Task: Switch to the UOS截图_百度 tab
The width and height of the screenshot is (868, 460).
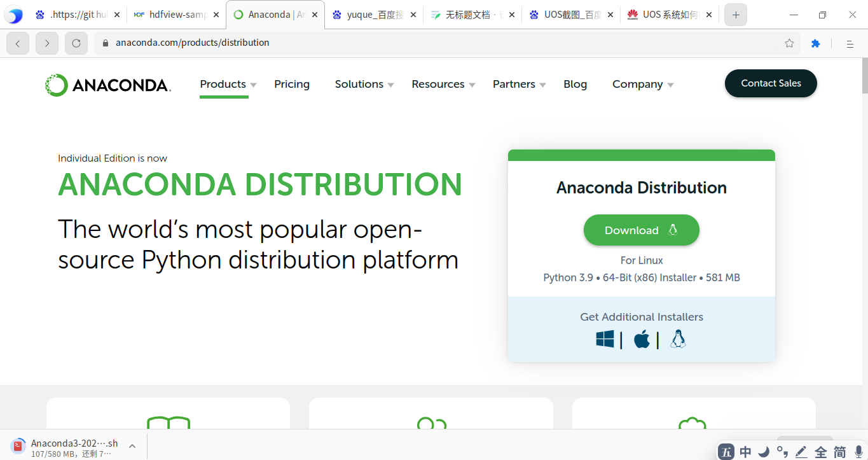Action: tap(571, 15)
